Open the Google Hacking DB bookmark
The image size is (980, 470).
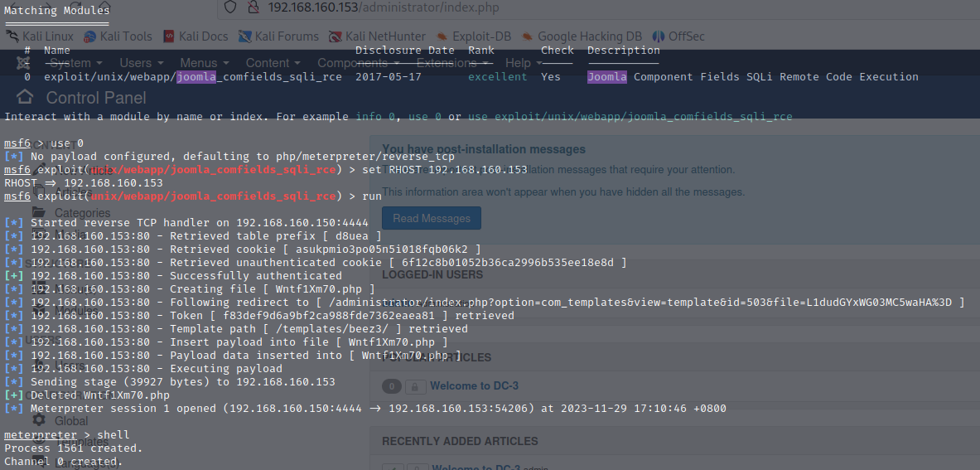[582, 36]
